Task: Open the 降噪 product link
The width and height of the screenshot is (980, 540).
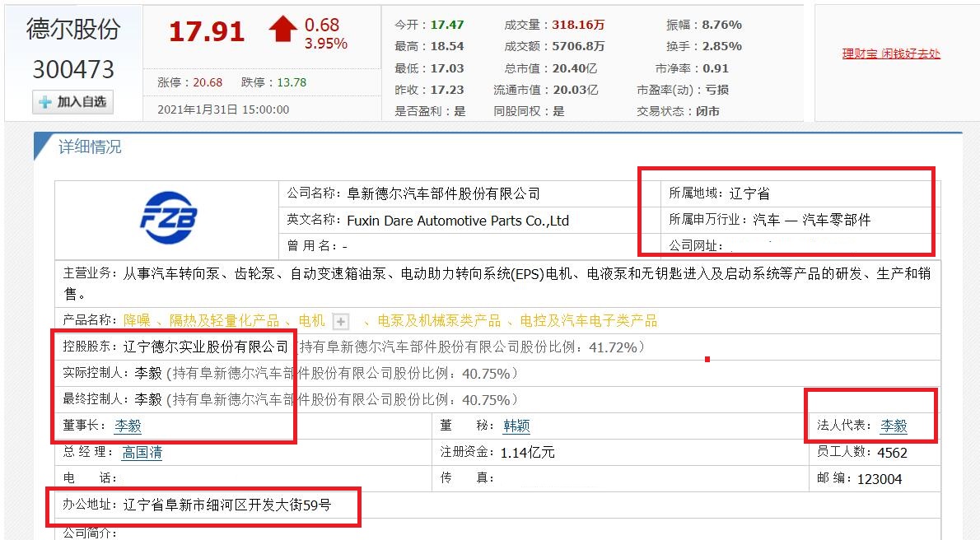Action: (x=137, y=321)
